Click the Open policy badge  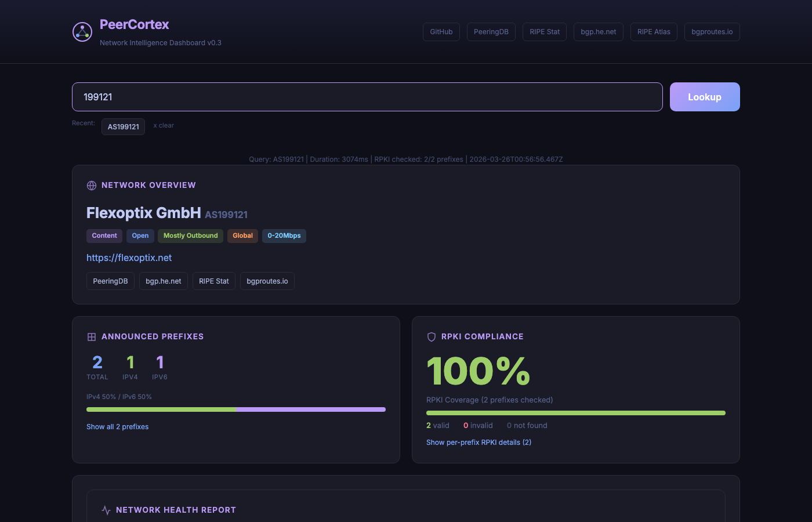[140, 236]
